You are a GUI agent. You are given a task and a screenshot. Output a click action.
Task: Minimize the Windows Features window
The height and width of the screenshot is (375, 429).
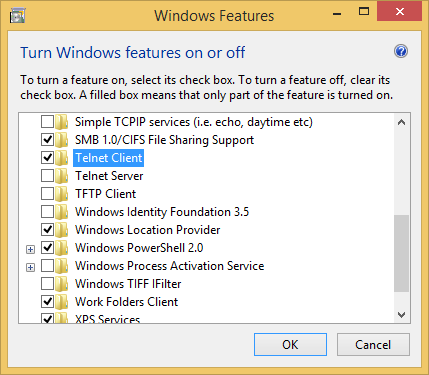click(x=337, y=13)
